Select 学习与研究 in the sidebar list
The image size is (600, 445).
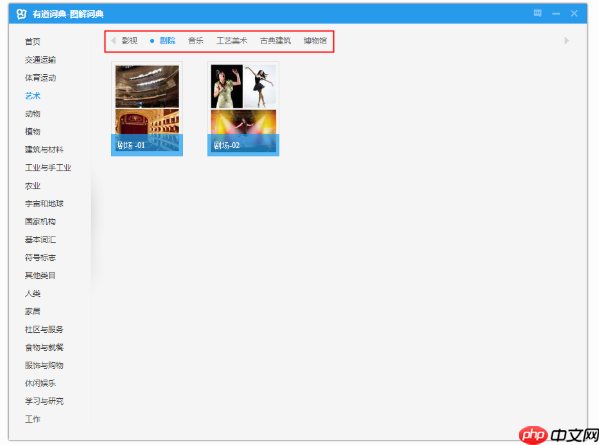44,401
